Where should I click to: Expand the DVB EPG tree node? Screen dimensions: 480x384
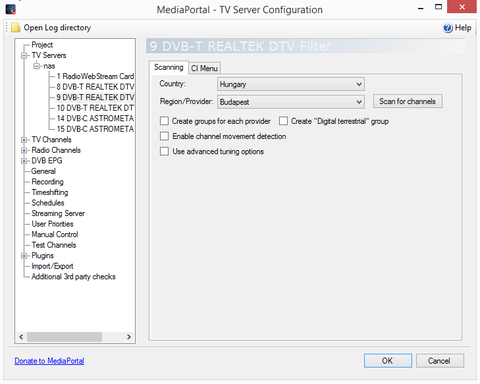[x=24, y=161]
